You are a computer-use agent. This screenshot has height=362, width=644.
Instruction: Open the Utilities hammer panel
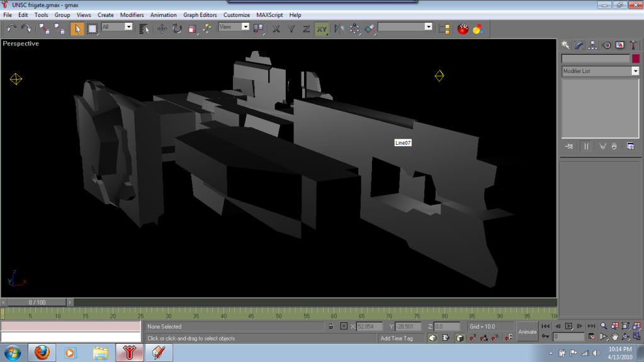(633, 45)
